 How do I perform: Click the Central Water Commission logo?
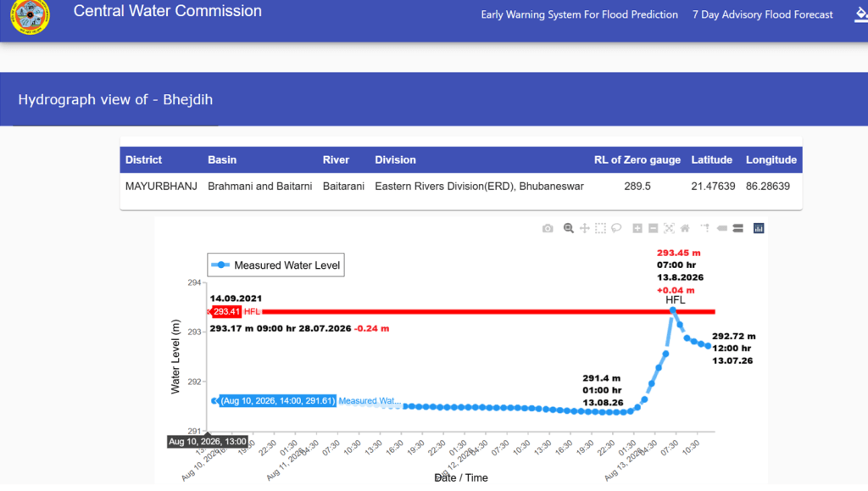pyautogui.click(x=30, y=15)
